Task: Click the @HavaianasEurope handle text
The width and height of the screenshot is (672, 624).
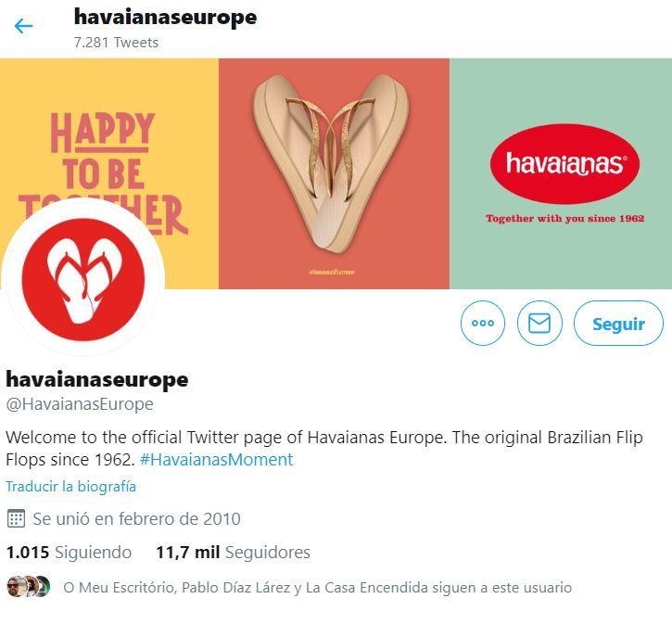Action: click(80, 403)
